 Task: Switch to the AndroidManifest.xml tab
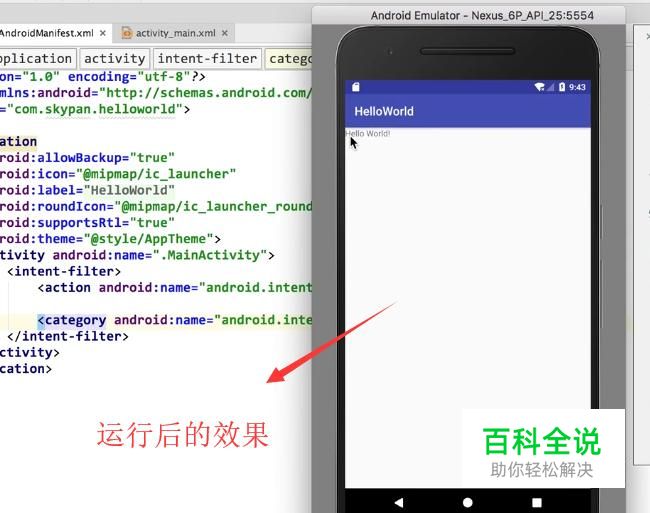tap(46, 33)
